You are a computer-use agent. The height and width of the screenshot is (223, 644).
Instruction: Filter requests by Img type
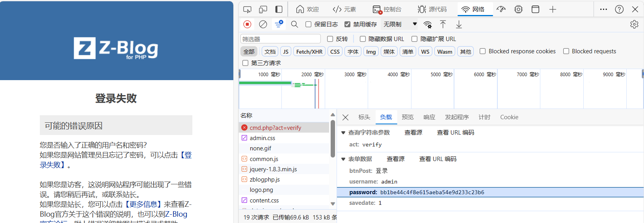[371, 51]
